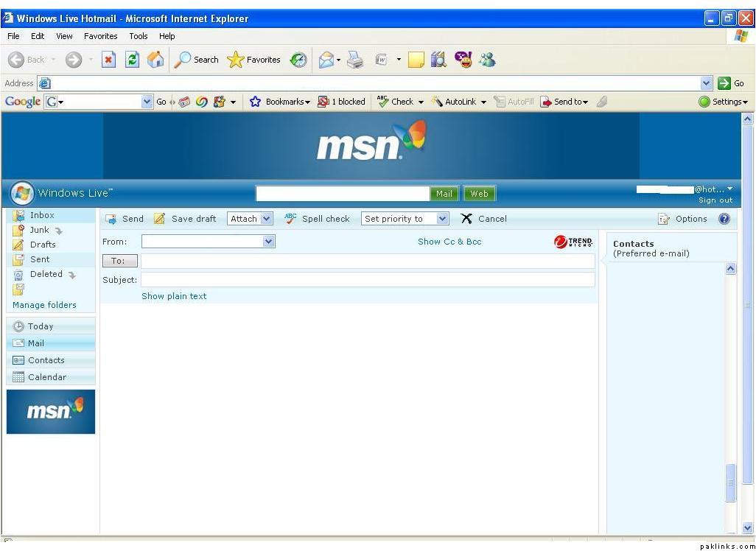This screenshot has width=756, height=551.
Task: Open the Inbox folder
Action: click(42, 215)
